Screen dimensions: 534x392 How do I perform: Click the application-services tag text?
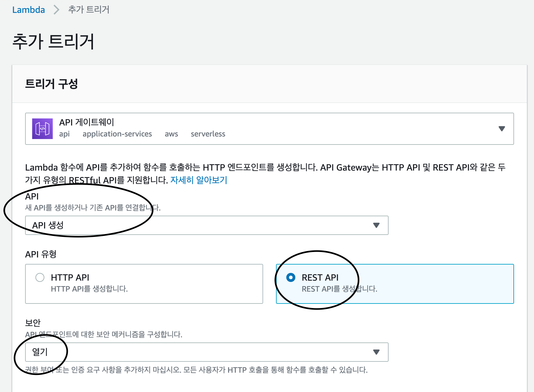[x=117, y=134]
